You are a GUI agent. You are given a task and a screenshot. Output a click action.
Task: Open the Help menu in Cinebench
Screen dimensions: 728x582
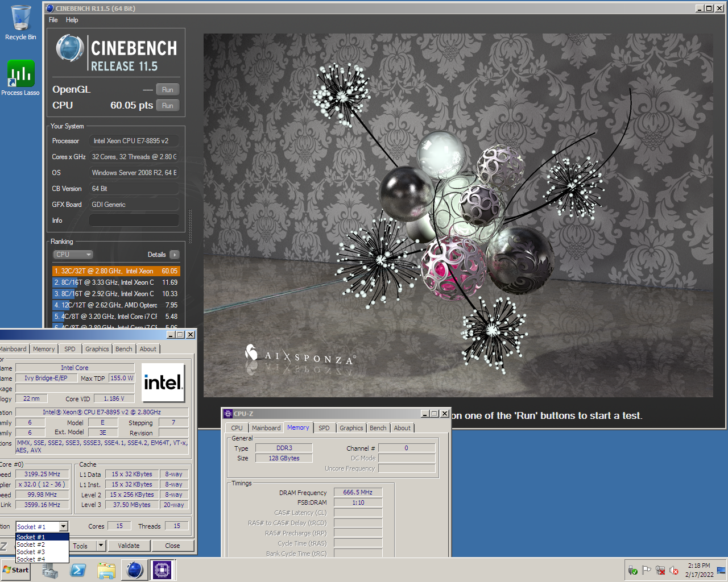pyautogui.click(x=72, y=20)
